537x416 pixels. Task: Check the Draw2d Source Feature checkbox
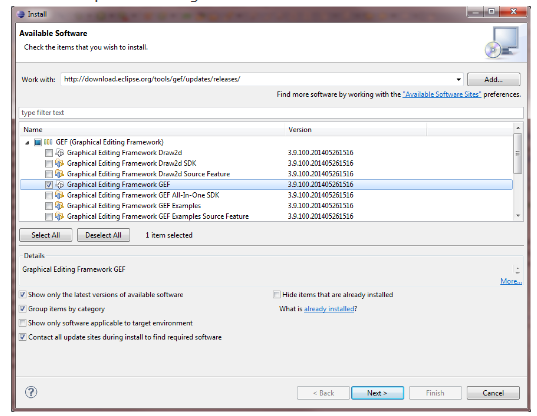tap(49, 174)
